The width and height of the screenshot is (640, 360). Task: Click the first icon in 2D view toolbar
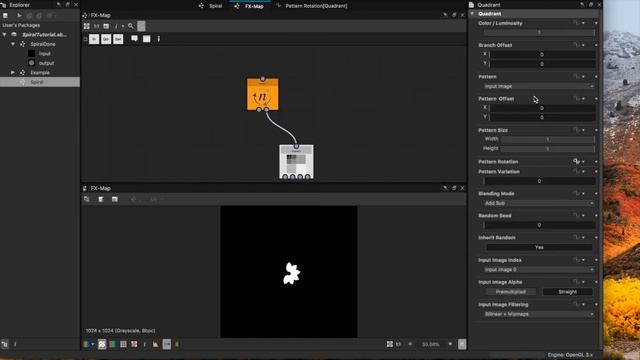87,199
